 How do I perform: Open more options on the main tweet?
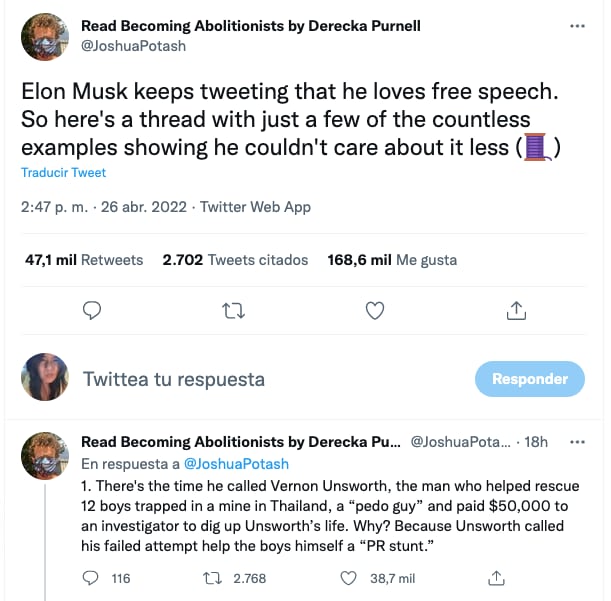pos(577,26)
